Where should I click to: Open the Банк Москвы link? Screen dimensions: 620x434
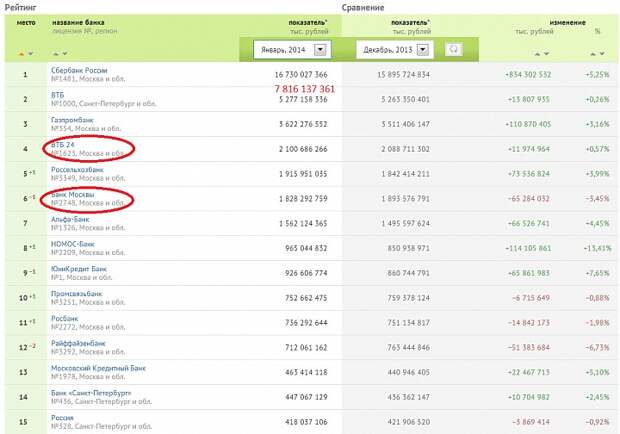72,194
